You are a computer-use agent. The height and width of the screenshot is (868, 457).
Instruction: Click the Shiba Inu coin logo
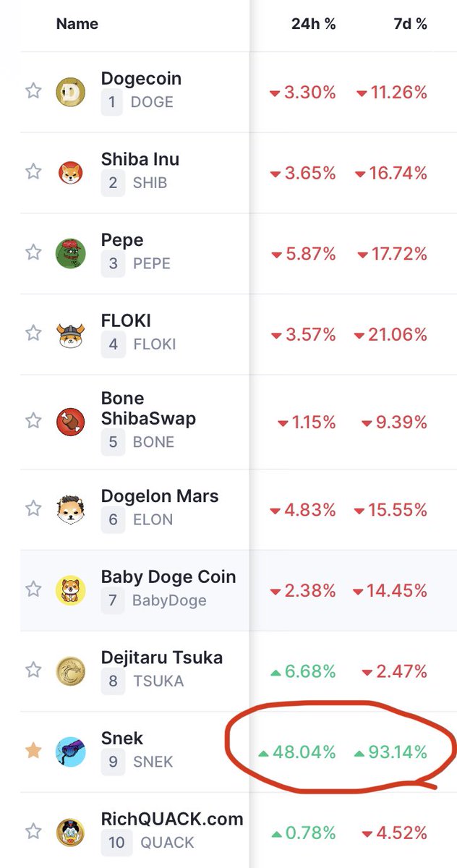coord(71,172)
